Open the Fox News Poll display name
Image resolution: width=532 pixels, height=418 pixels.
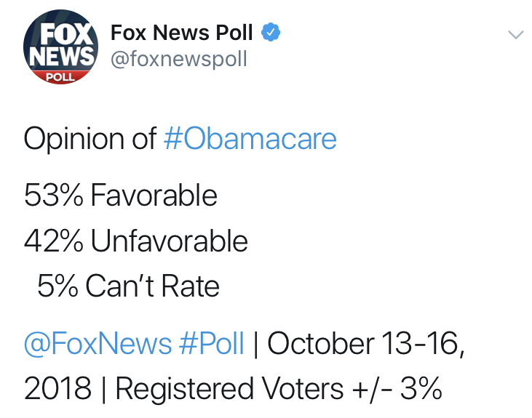click(181, 33)
